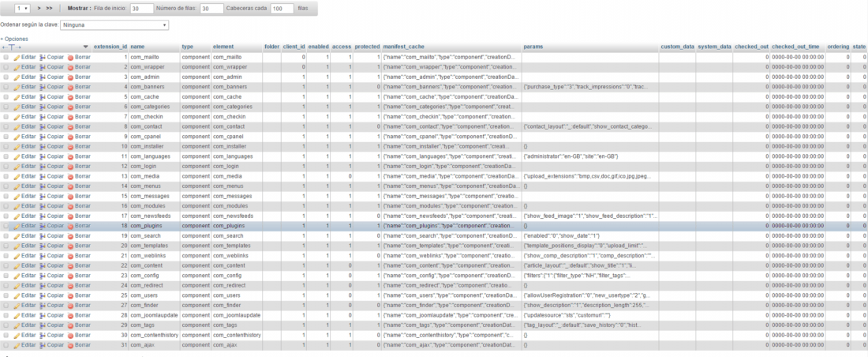
Task: Edit pencil icon for com_content row
Action: [x=17, y=266]
